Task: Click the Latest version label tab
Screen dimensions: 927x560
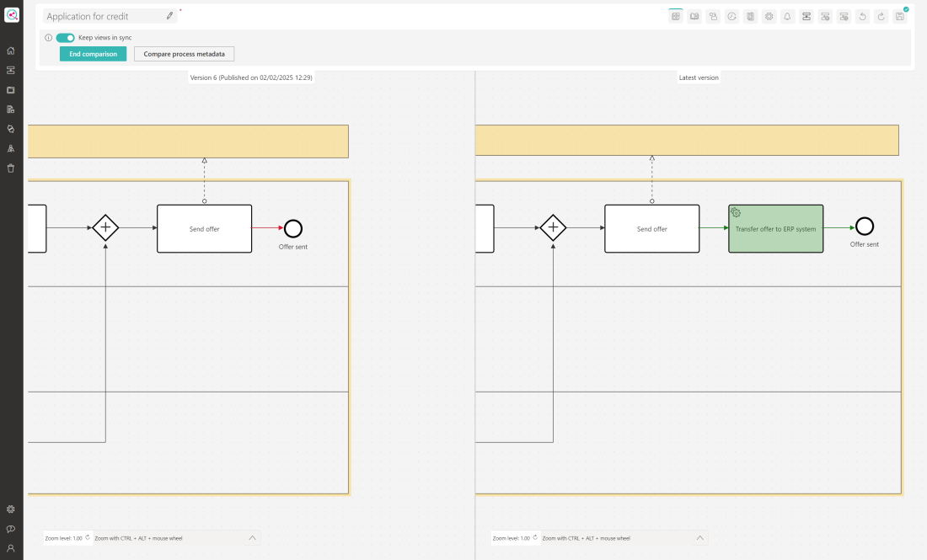Action: pos(699,77)
